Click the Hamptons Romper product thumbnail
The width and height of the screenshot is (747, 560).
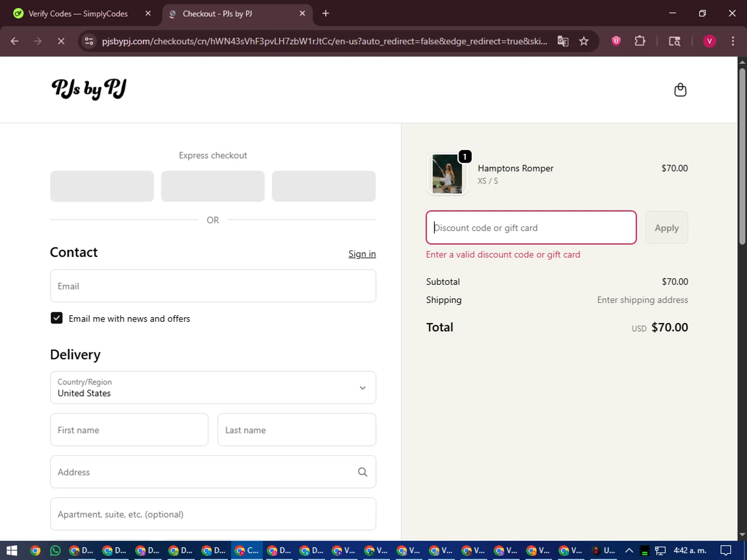pyautogui.click(x=447, y=174)
